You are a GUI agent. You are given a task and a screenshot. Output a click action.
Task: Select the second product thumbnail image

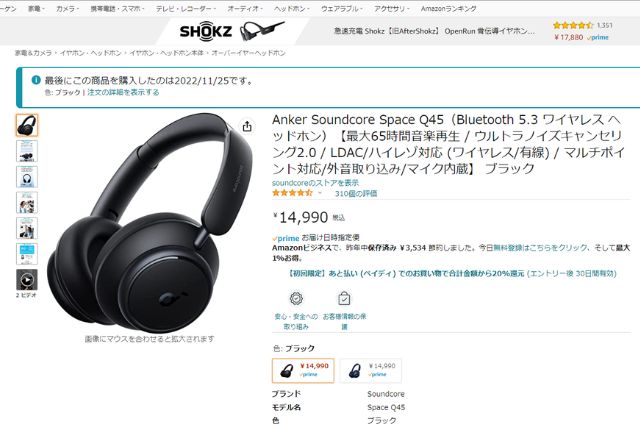pos(27,151)
